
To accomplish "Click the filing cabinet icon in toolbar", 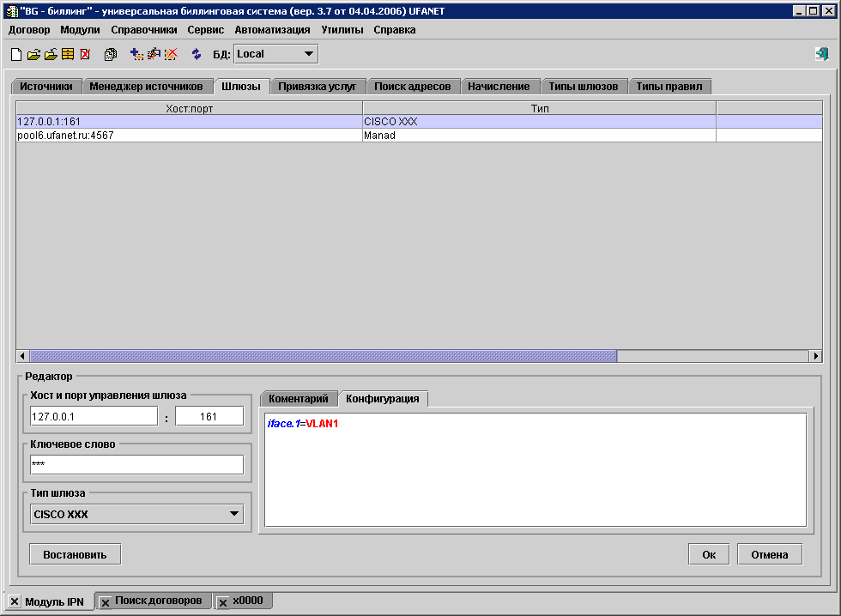I will click(x=67, y=54).
